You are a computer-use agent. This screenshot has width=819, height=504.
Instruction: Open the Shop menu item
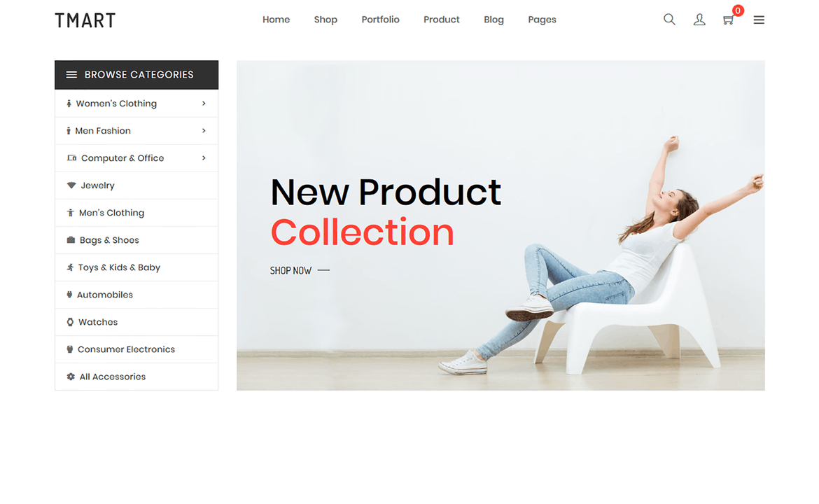[325, 20]
